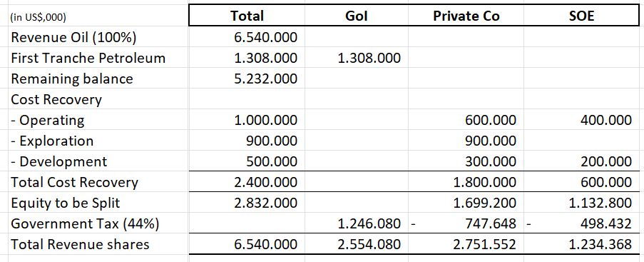Select the cell with value 6.540.000 under Revenue Oil
This screenshot has height=262, width=644.
pyautogui.click(x=247, y=37)
